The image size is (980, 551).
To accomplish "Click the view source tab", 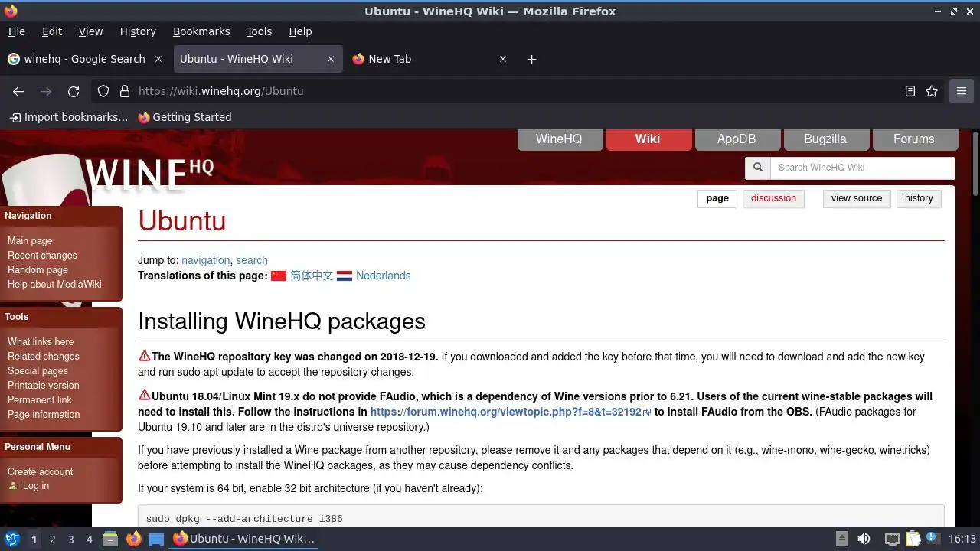I will (x=857, y=198).
